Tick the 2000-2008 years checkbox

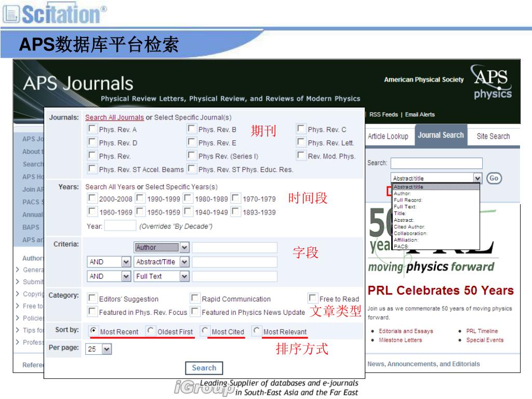coord(92,198)
